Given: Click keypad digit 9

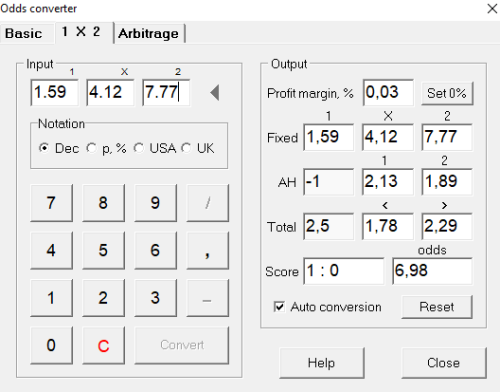Looking at the screenshot, I should coord(155,203).
